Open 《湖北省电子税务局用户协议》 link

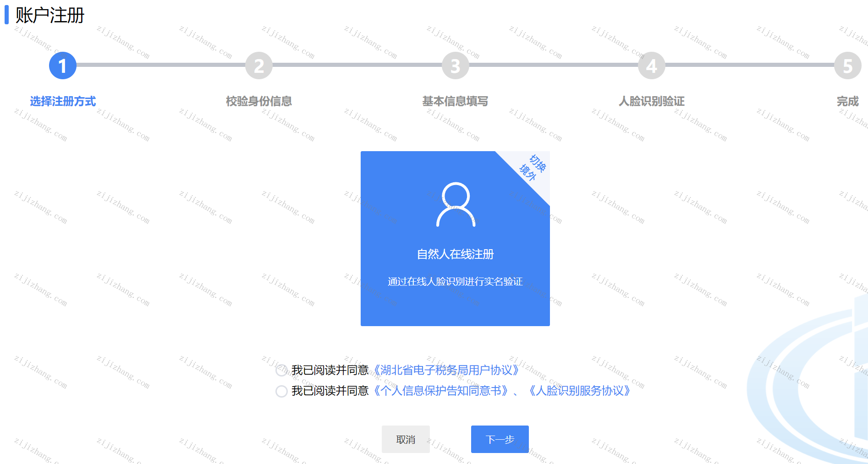click(446, 370)
